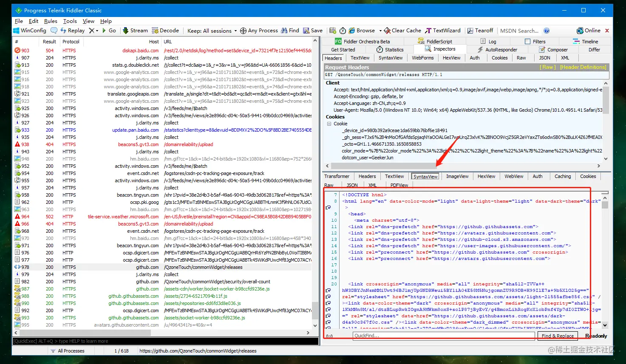626x364 pixels.
Task: Click the session list vertical scrollbar thumb
Action: 315,311
